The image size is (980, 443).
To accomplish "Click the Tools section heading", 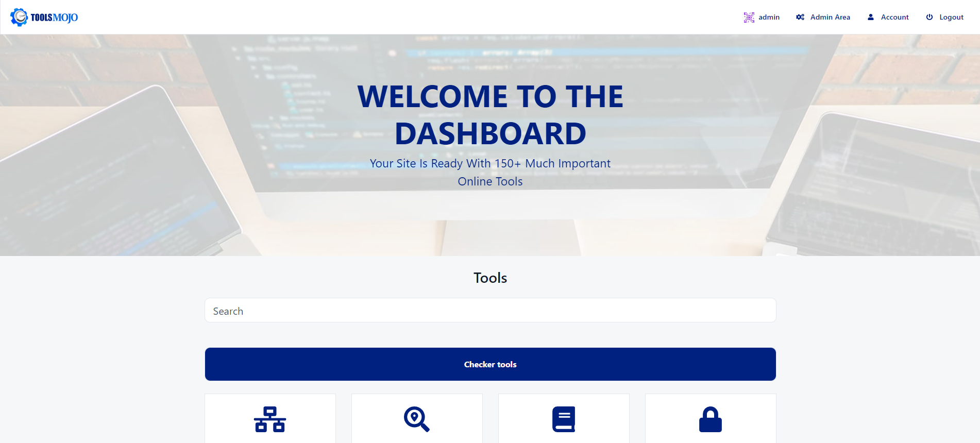I will 490,278.
